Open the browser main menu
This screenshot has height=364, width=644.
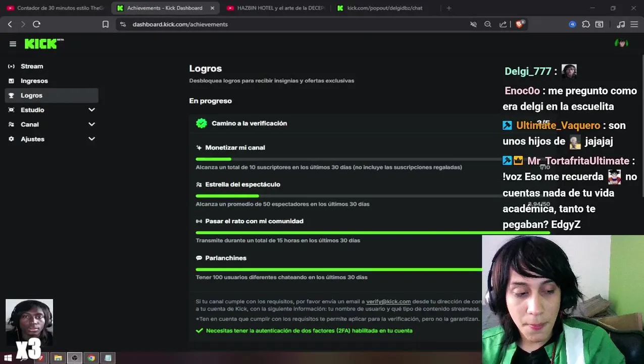[634, 24]
